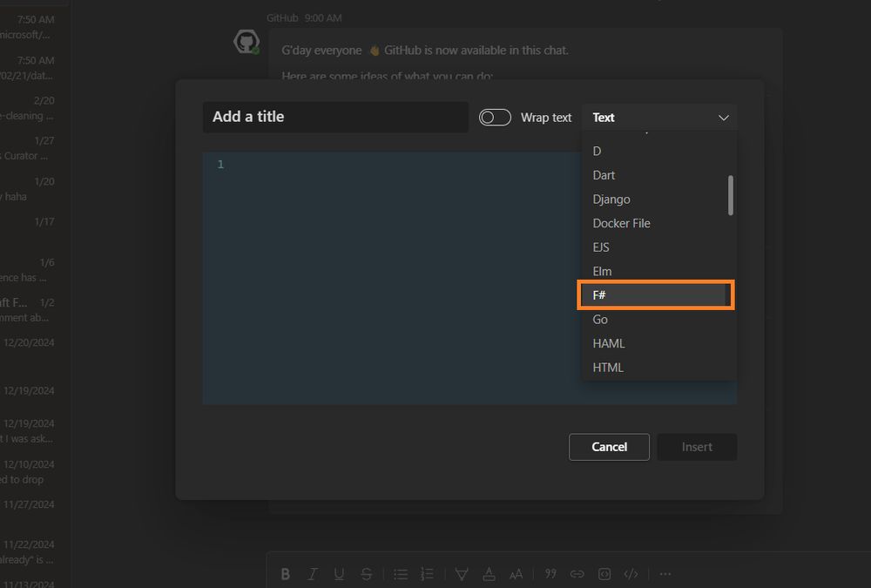Open the chat dated 11/27/2024
This screenshot has height=588, width=871.
click(29, 504)
